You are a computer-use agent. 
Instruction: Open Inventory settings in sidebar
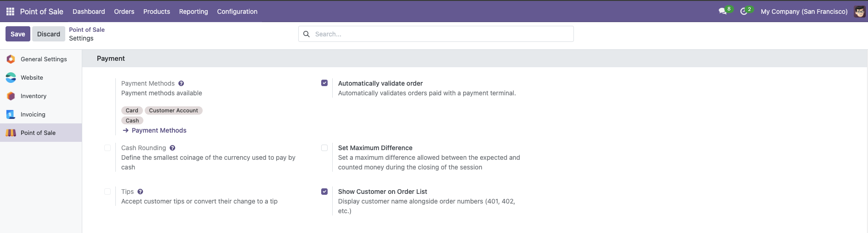[x=41, y=96]
